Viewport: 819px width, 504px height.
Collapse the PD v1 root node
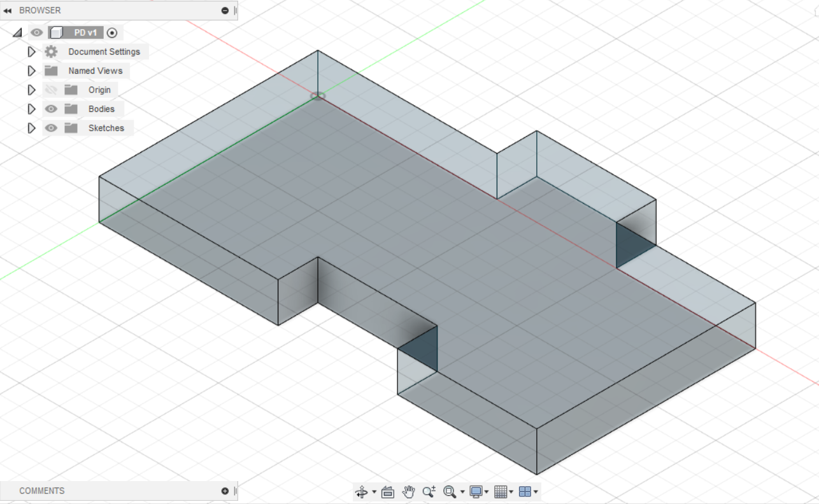[17, 32]
